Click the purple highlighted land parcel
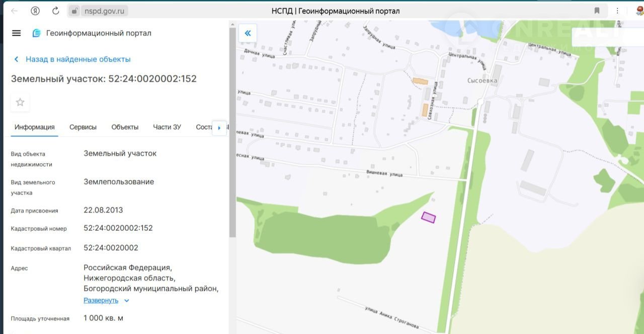This screenshot has height=334, width=644. (x=428, y=217)
